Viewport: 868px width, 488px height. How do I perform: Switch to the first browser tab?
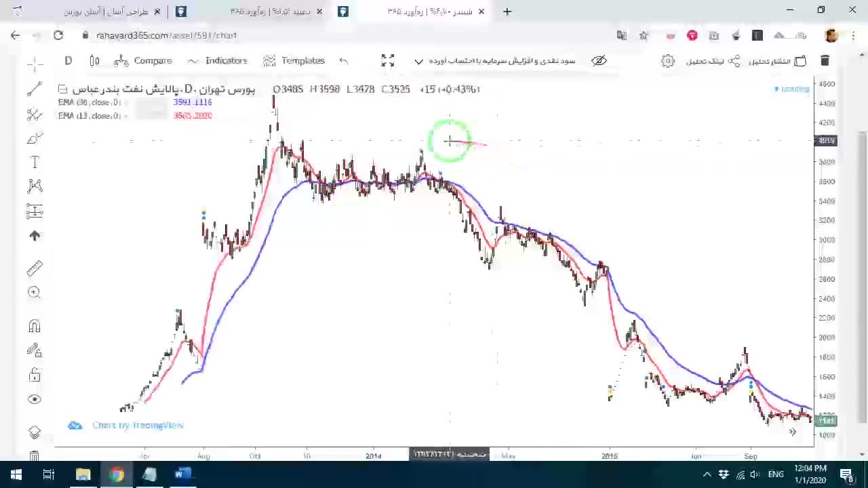pyautogui.click(x=87, y=12)
